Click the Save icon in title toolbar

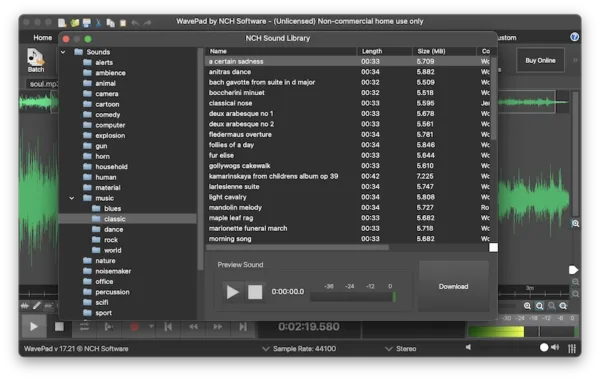(86, 23)
